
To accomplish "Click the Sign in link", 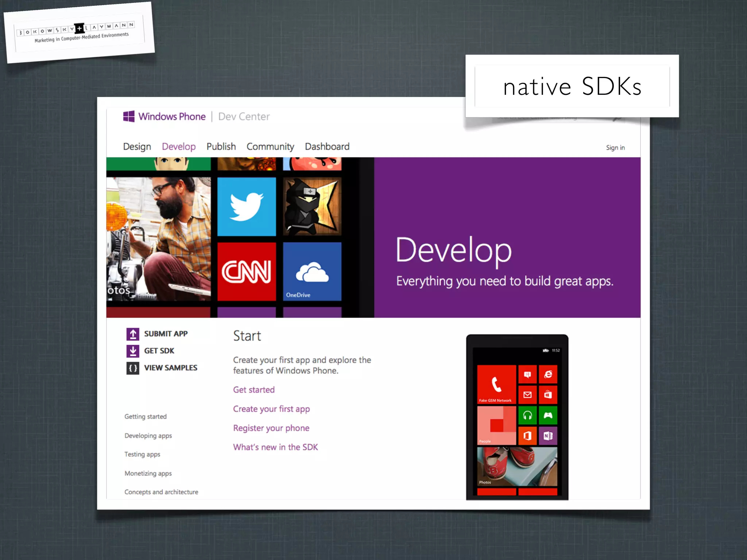I will tap(615, 148).
